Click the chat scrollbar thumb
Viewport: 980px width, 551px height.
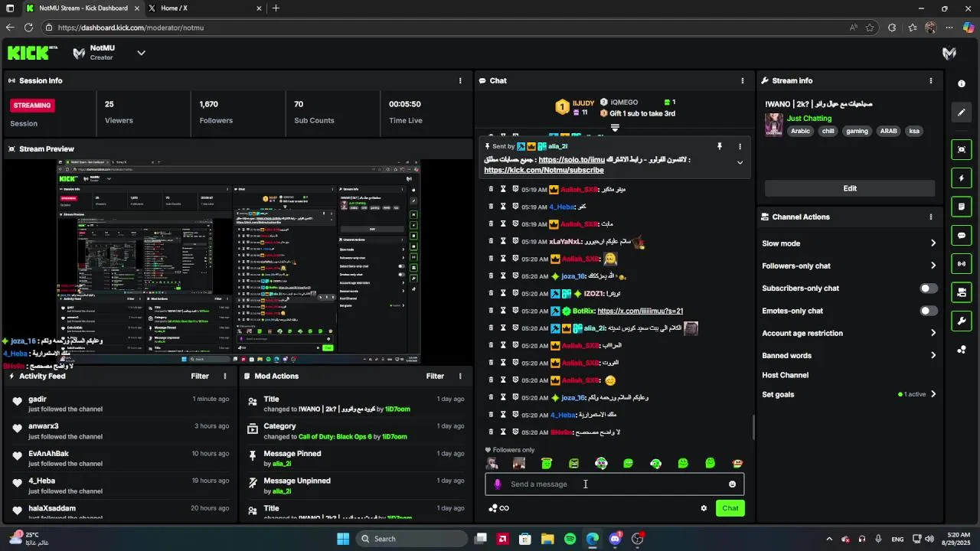pyautogui.click(x=754, y=428)
